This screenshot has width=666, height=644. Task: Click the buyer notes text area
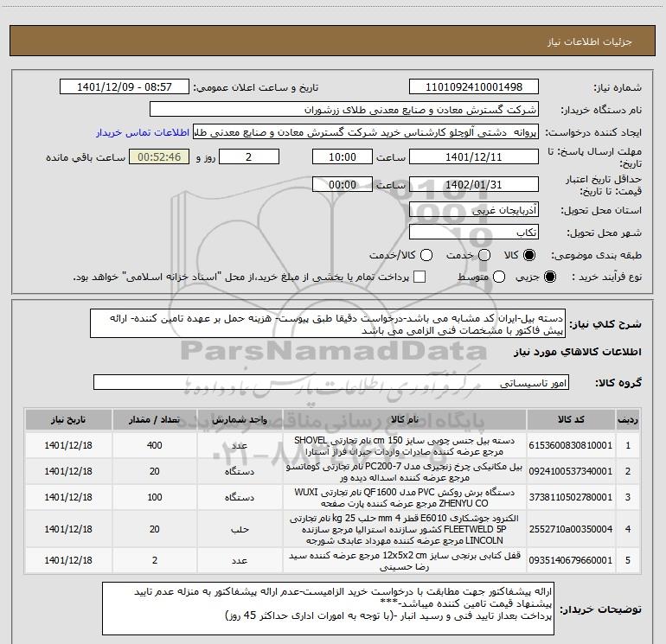pos(328,609)
